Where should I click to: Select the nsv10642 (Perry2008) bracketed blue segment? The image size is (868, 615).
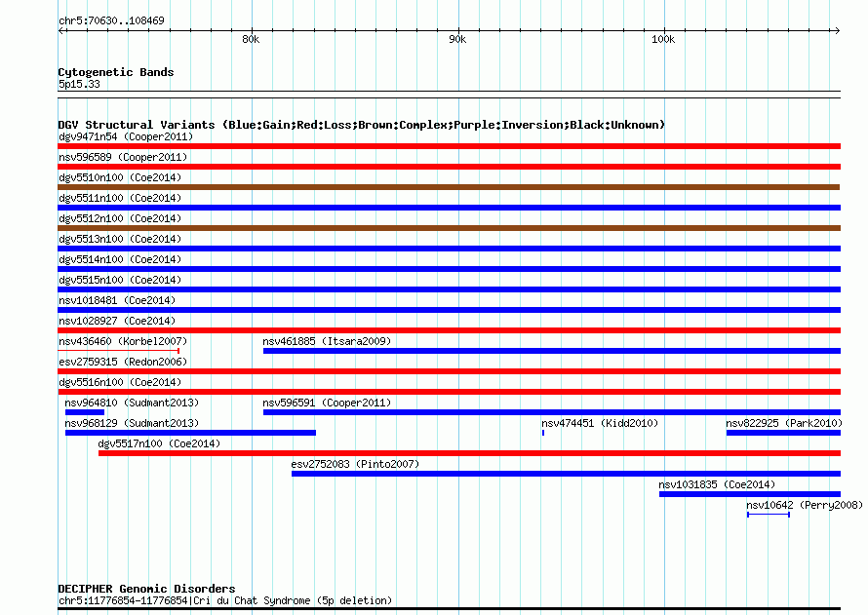point(769,515)
